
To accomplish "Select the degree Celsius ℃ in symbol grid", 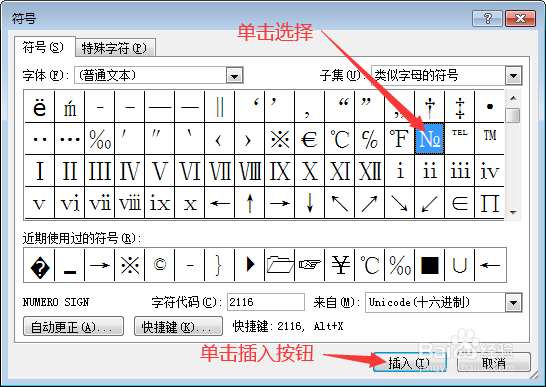I will 340,139.
